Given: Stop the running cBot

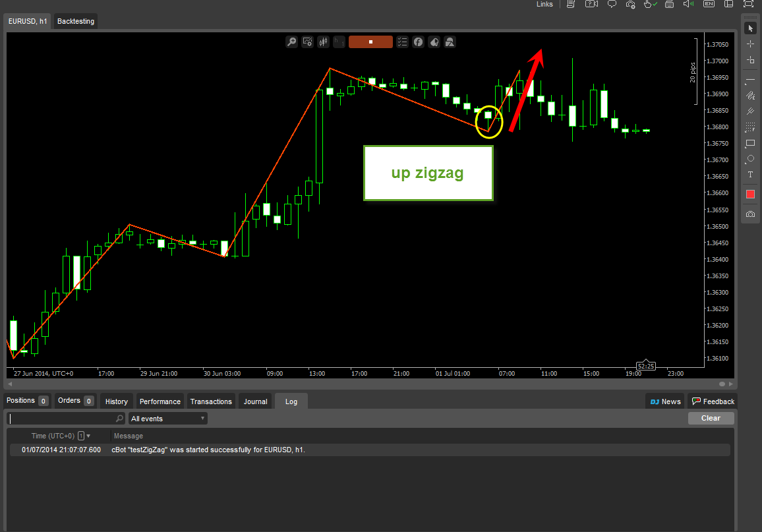Looking at the screenshot, I should tap(370, 42).
